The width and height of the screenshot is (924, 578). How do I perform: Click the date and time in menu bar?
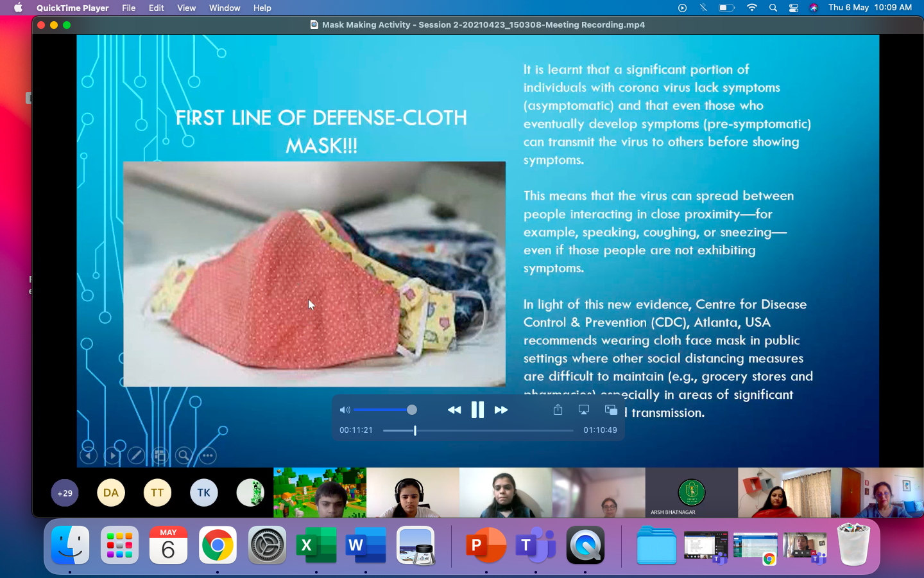[870, 8]
